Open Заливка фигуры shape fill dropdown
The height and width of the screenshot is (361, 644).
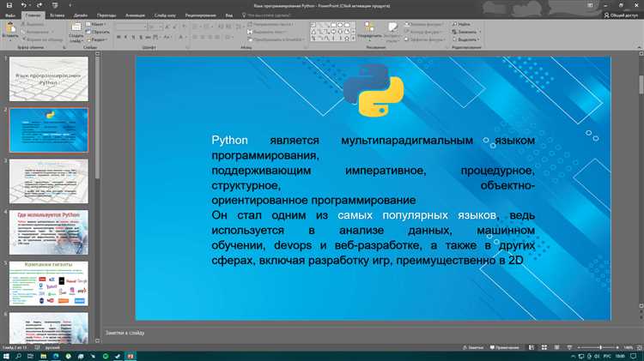click(x=423, y=24)
